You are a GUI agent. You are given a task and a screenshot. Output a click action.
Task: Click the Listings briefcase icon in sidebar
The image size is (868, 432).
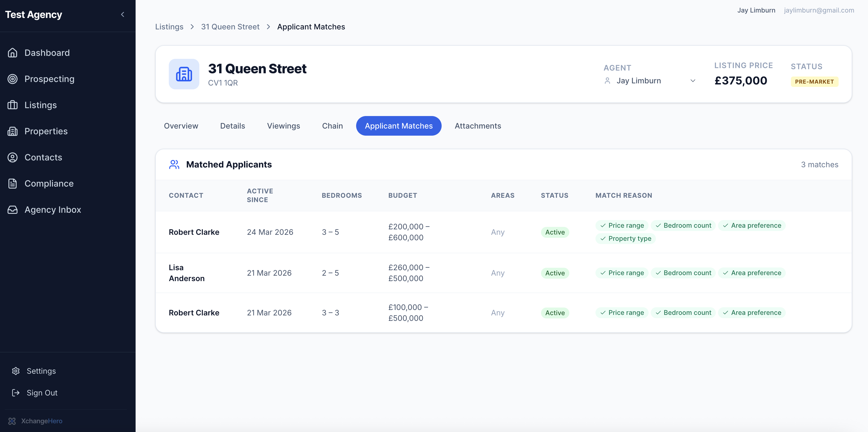coord(13,105)
